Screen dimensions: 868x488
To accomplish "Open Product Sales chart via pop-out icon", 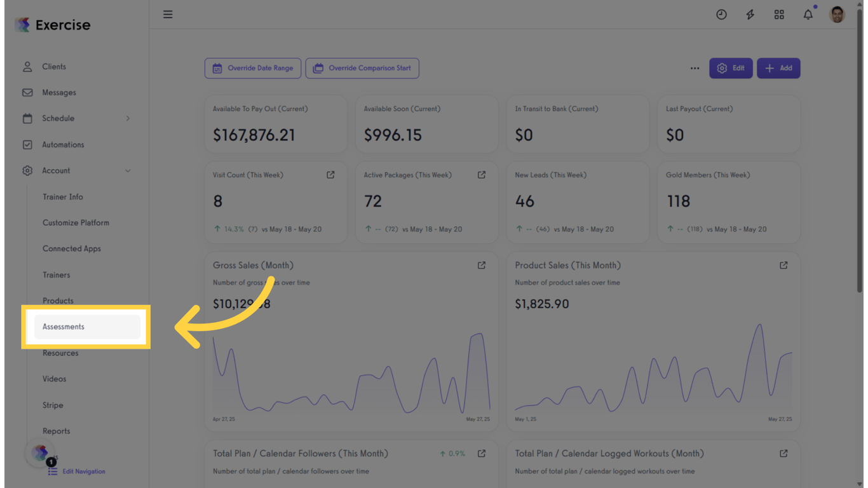I will pyautogui.click(x=783, y=265).
